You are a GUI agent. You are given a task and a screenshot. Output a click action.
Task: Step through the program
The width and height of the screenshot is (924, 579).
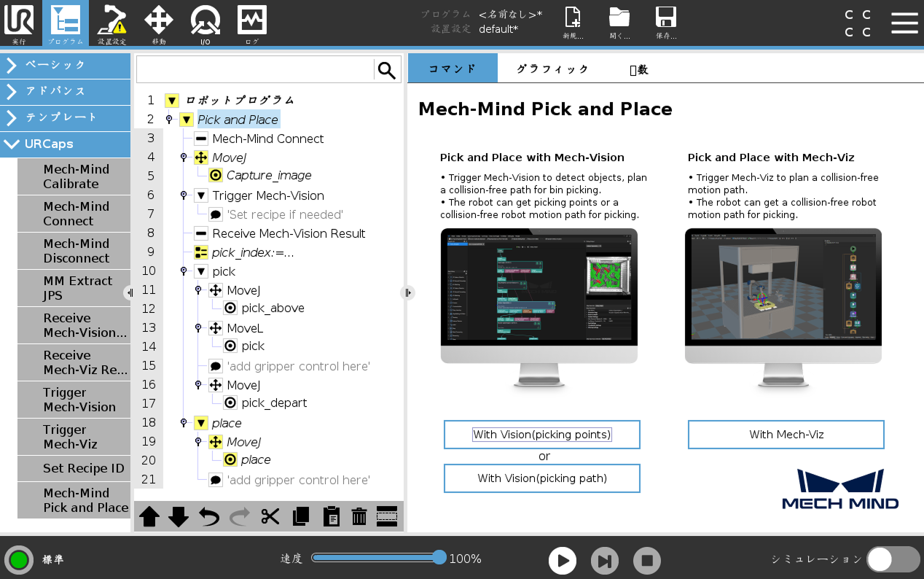pyautogui.click(x=605, y=561)
